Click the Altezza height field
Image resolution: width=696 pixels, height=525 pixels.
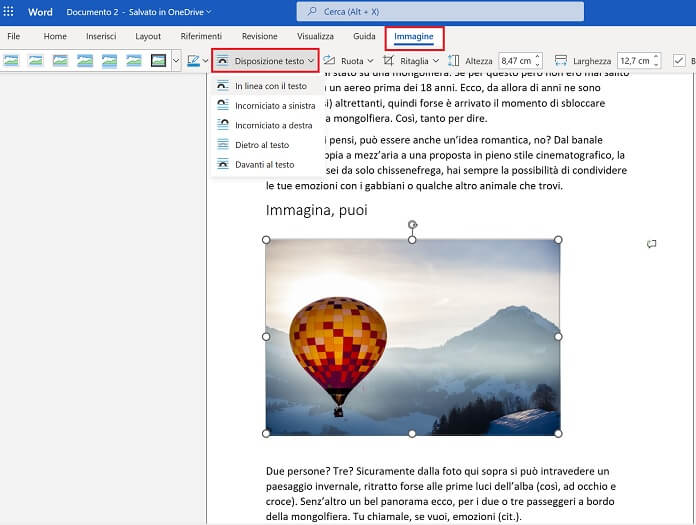pyautogui.click(x=516, y=61)
